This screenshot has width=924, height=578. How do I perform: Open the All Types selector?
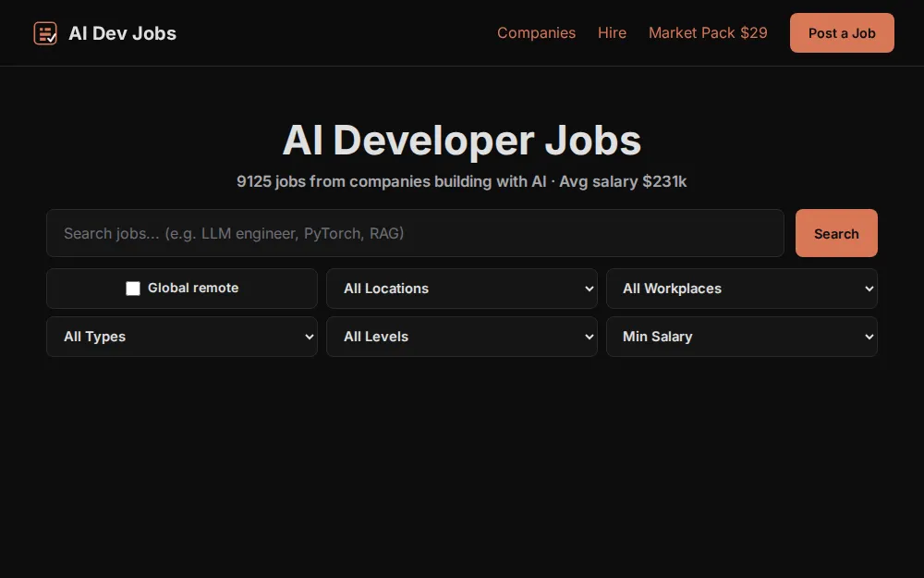click(x=182, y=337)
